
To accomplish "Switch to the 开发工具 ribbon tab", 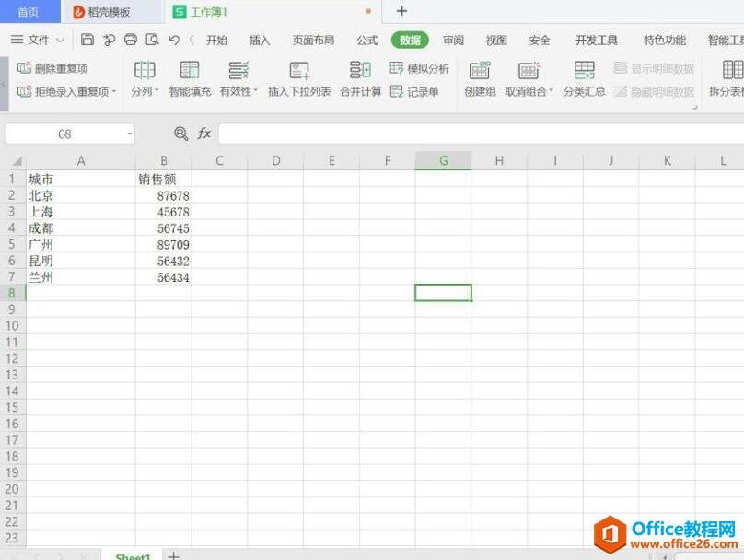I will click(597, 40).
